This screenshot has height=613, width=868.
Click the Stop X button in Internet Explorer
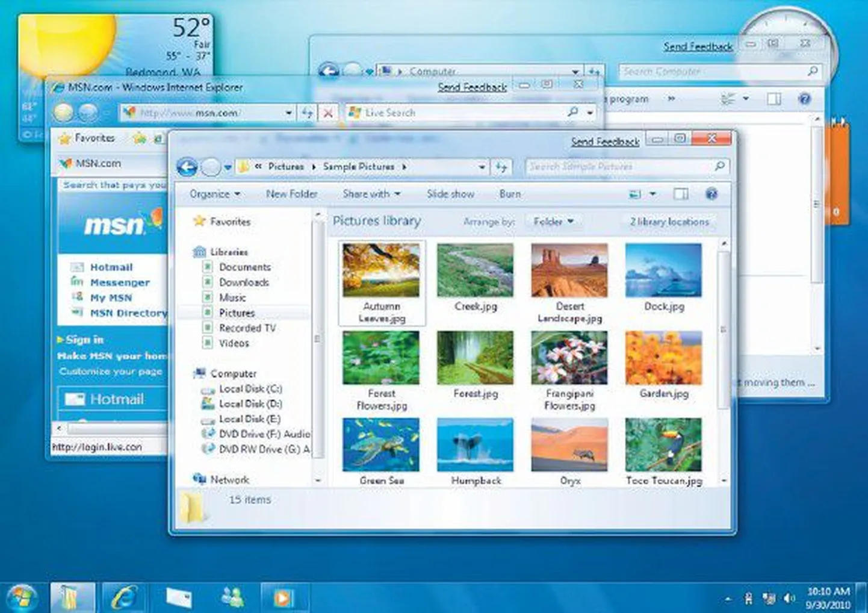[x=328, y=113]
